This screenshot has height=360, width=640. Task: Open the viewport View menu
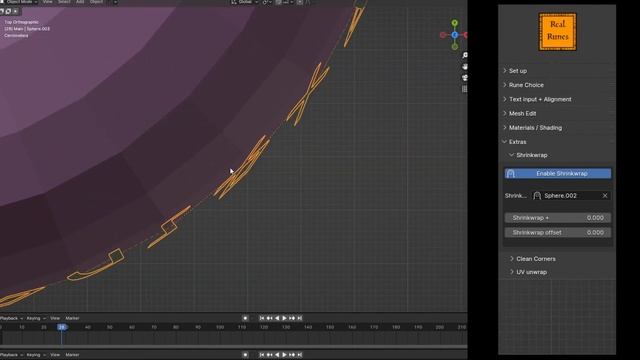click(48, 2)
